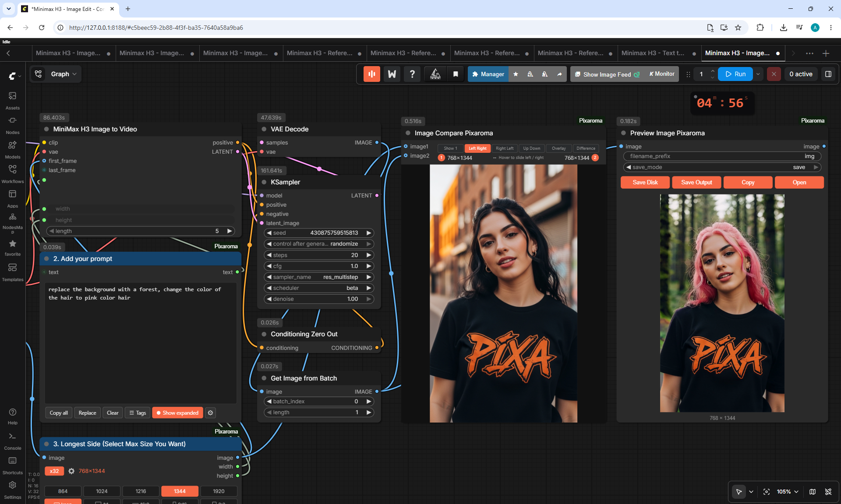
Task: Switch compare mode to Show 1
Action: tap(450, 148)
